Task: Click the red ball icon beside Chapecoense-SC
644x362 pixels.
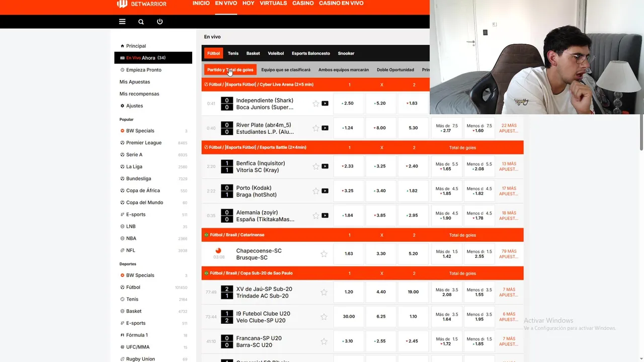Action: pyautogui.click(x=218, y=250)
